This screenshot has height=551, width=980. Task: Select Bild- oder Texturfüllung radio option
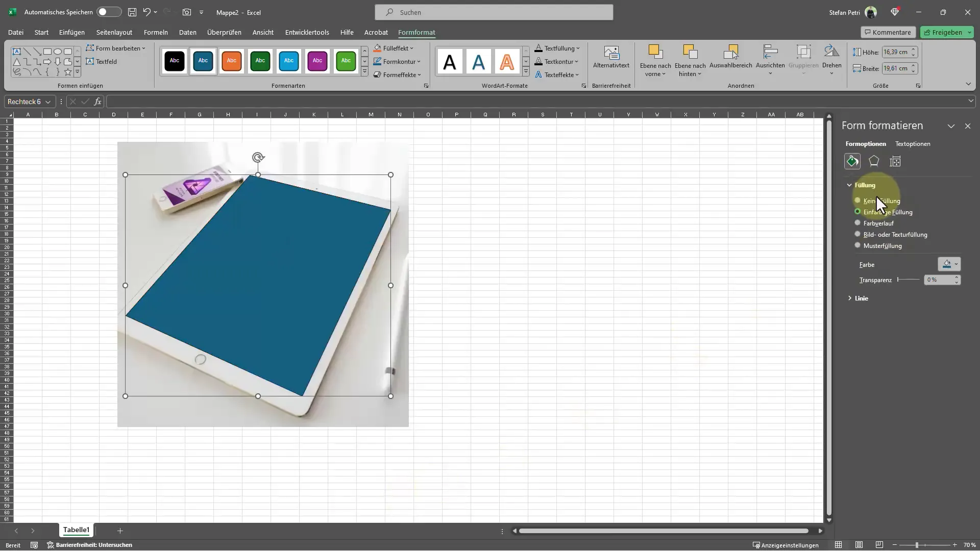pyautogui.click(x=857, y=234)
